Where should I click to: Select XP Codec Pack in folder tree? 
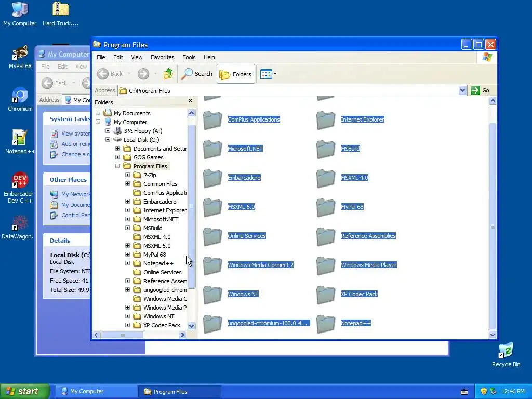[162, 325]
